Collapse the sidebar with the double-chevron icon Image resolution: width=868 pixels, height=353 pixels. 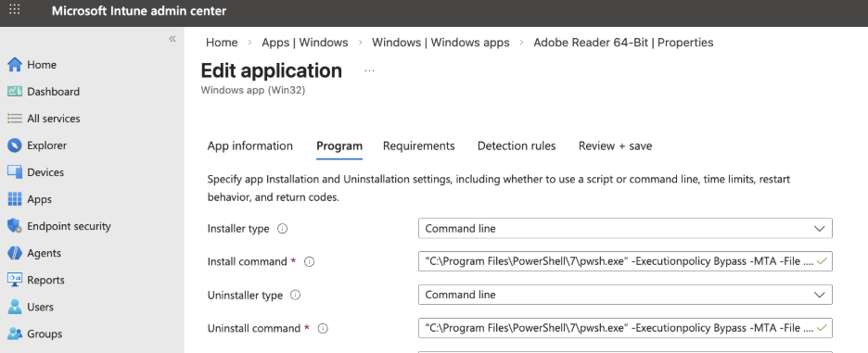[x=172, y=39]
